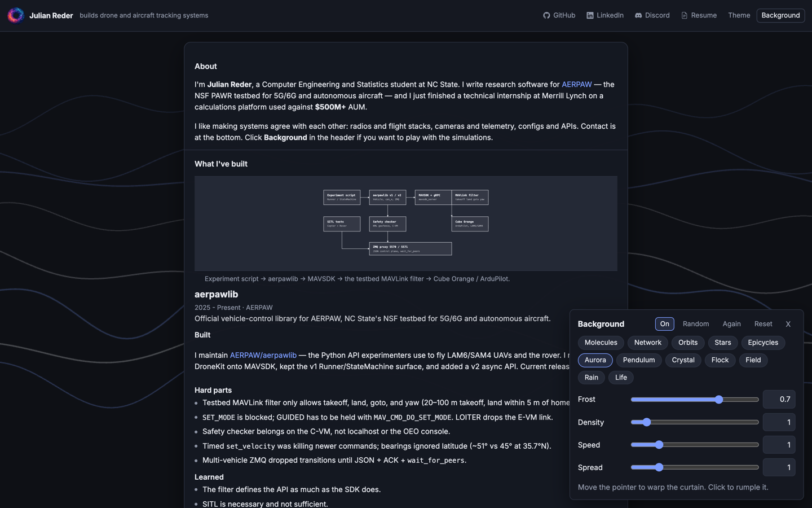Click the Theme button in header
This screenshot has height=508, width=812.
[x=739, y=15]
